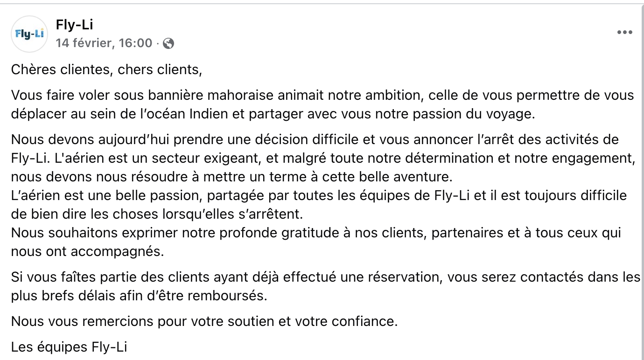Open the post options three-dot menu
The image size is (644, 360).
[x=624, y=32]
